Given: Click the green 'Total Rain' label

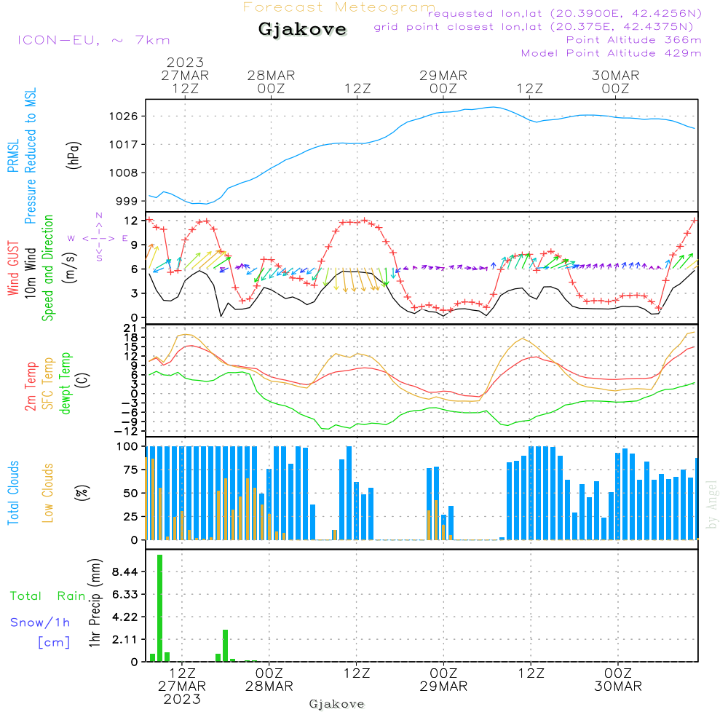Looking at the screenshot, I should pyautogui.click(x=48, y=596).
